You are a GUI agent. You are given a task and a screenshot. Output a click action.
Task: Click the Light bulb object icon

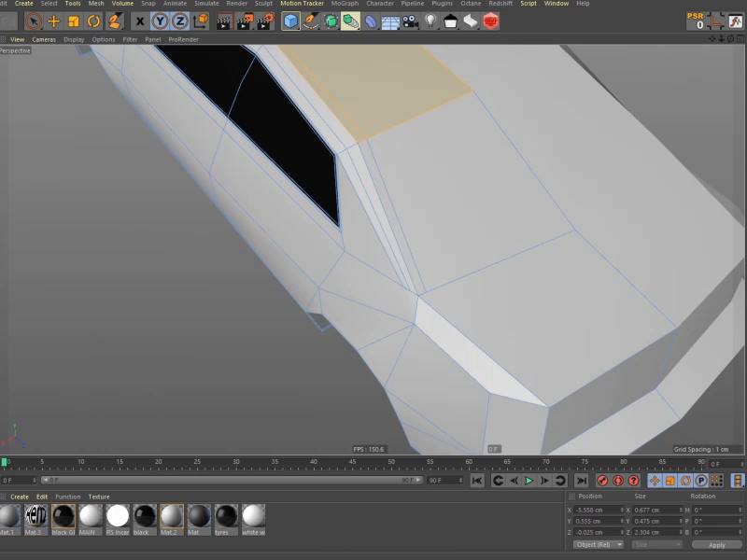pos(430,21)
